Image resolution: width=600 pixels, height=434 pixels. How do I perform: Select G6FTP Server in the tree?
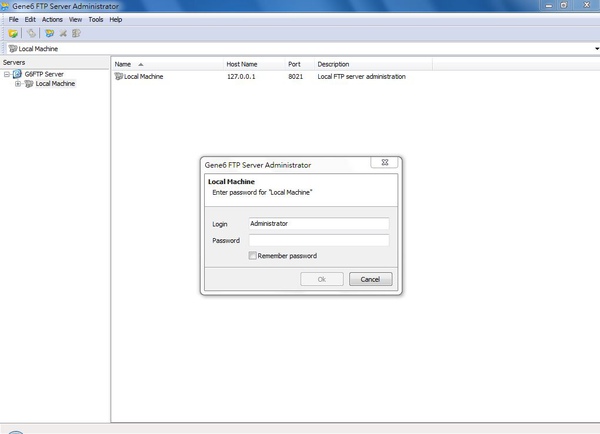pos(44,74)
